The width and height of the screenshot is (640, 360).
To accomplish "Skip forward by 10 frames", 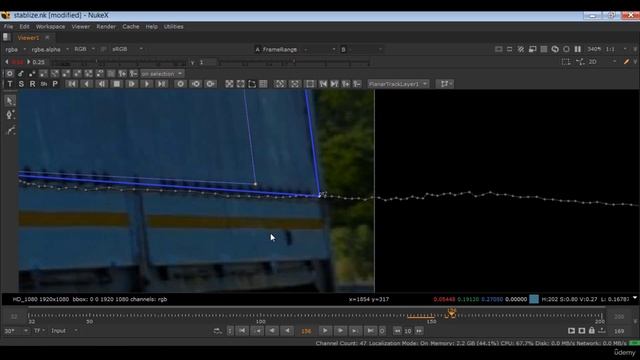I will tap(419, 331).
